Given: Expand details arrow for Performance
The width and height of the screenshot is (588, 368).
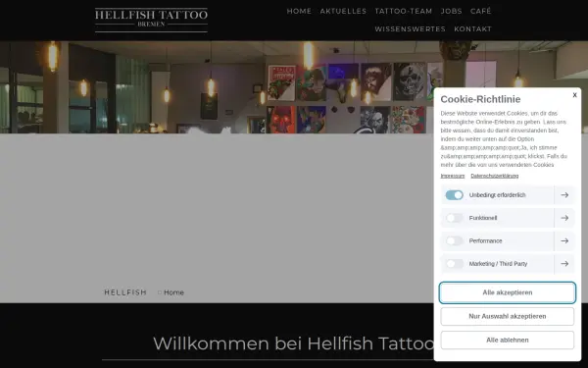Looking at the screenshot, I should click(564, 240).
